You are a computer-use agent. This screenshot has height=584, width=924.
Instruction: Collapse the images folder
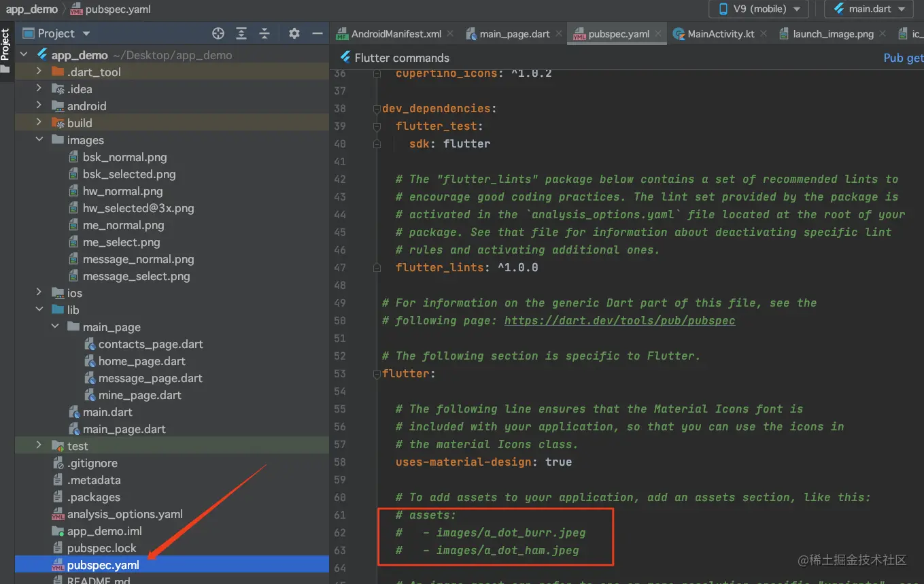click(39, 140)
